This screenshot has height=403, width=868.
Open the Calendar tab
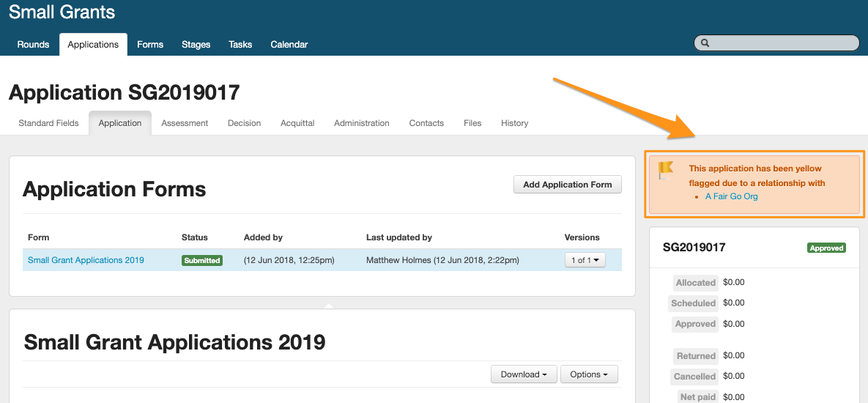point(289,45)
